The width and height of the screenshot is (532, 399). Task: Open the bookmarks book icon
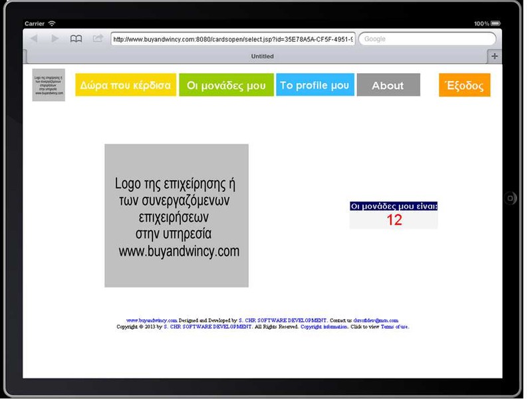[76, 39]
